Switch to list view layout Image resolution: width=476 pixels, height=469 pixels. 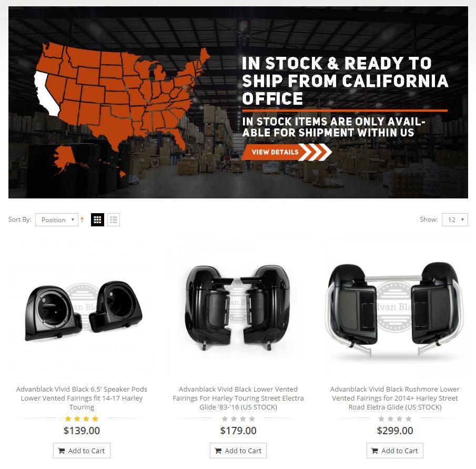click(x=114, y=219)
